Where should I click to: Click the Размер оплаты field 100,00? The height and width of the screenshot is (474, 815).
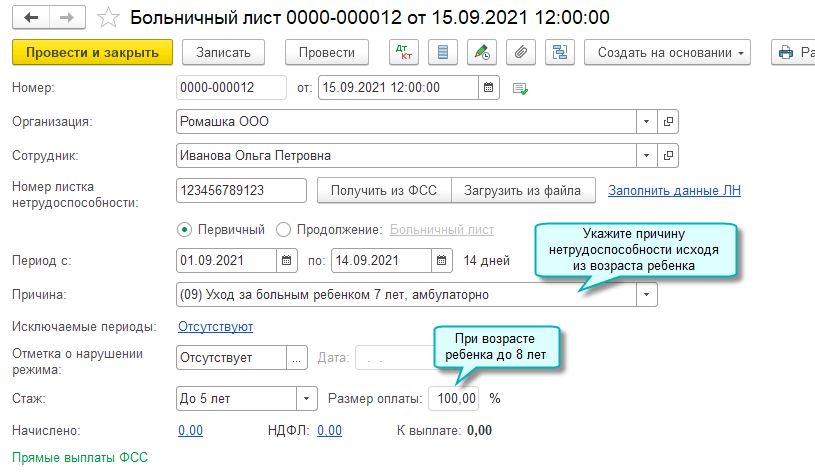coord(454,399)
